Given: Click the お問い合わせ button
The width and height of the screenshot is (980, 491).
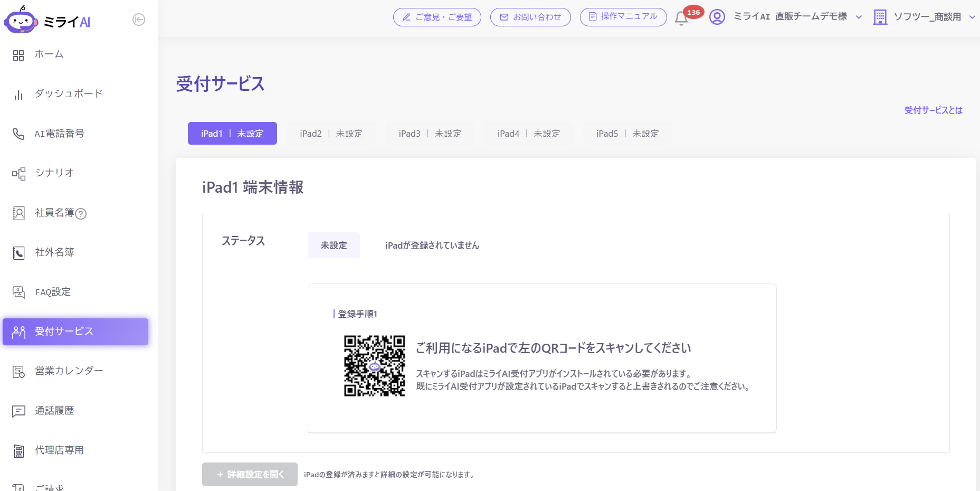Looking at the screenshot, I should [x=530, y=17].
